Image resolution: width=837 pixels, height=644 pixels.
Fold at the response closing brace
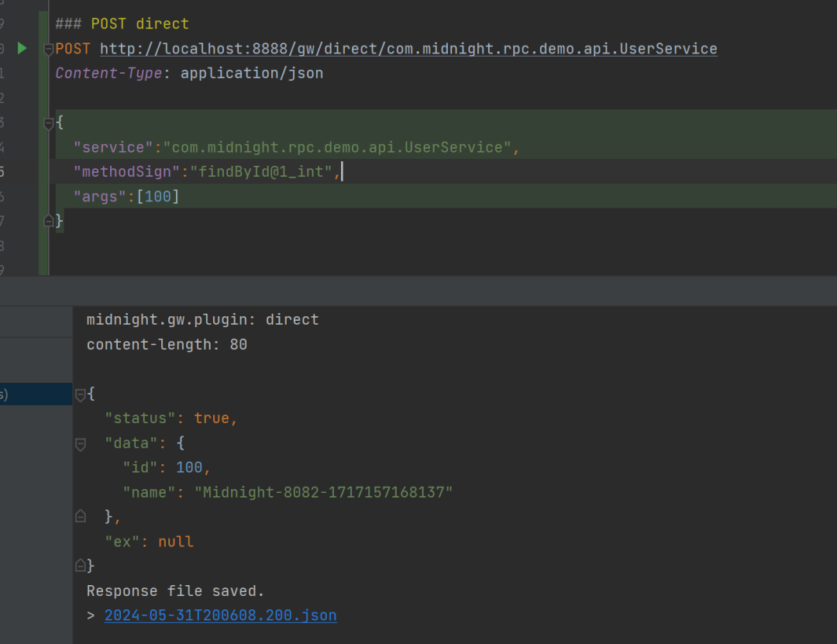click(81, 566)
